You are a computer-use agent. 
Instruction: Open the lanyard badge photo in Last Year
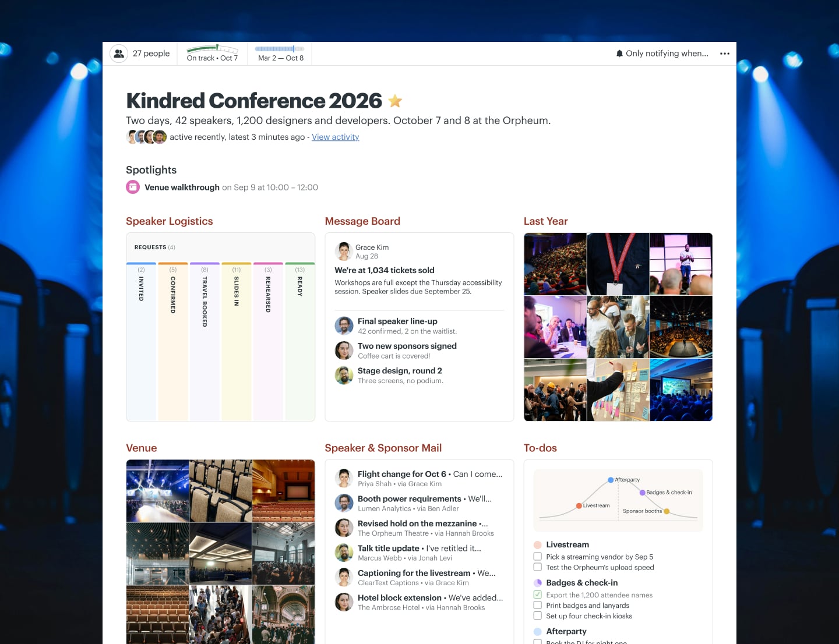[618, 264]
